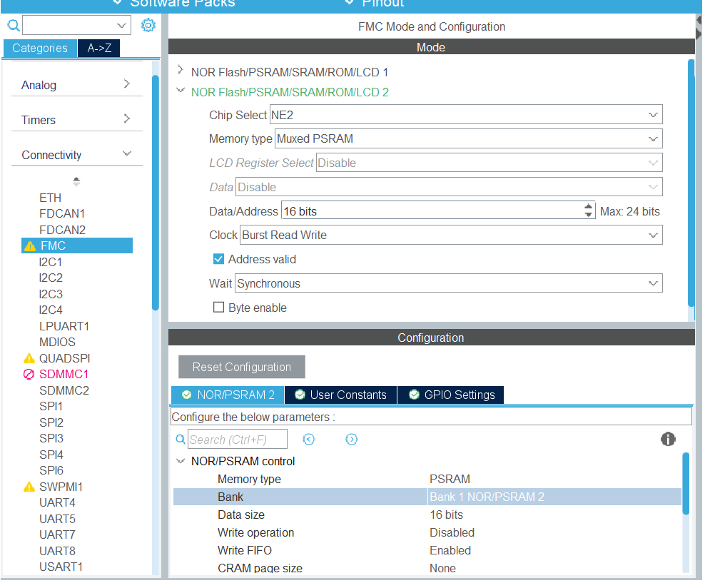705x588 pixels.
Task: Click the next search result arrow icon
Action: [x=352, y=439]
